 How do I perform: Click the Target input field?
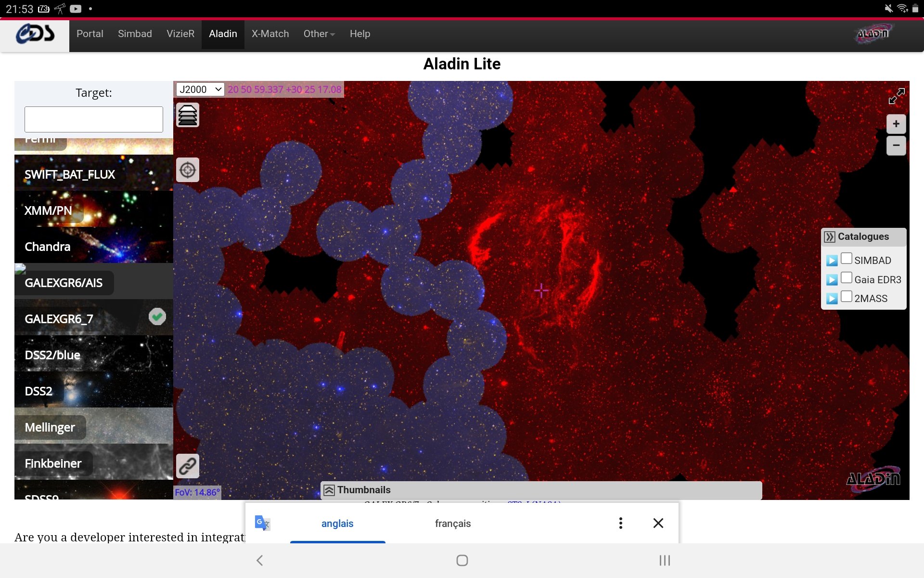pyautogui.click(x=94, y=119)
